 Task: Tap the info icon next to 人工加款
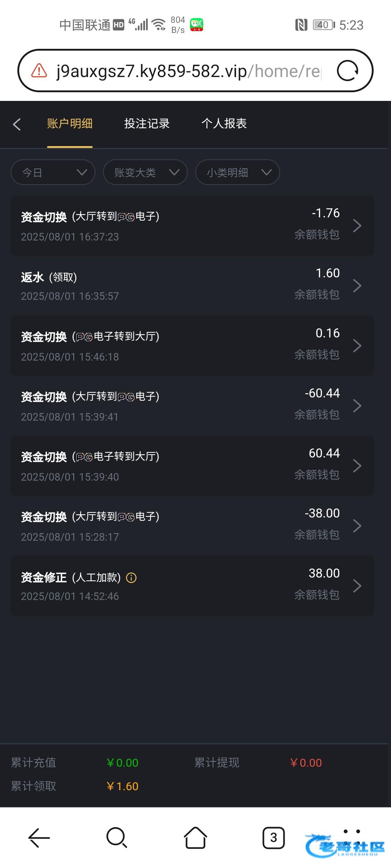[131, 578]
